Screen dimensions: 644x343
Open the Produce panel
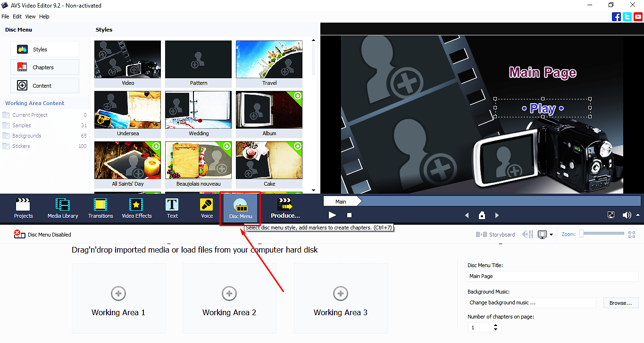pyautogui.click(x=285, y=208)
